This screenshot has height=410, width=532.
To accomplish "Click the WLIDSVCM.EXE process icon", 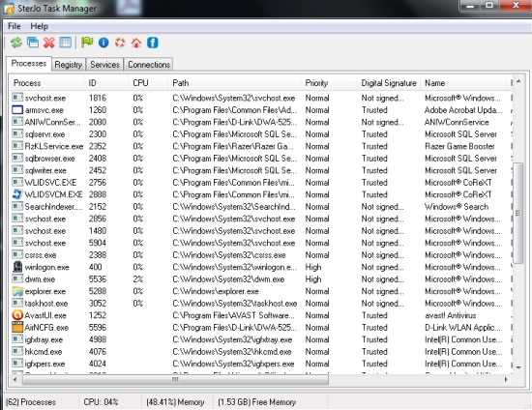I will 17,194.
